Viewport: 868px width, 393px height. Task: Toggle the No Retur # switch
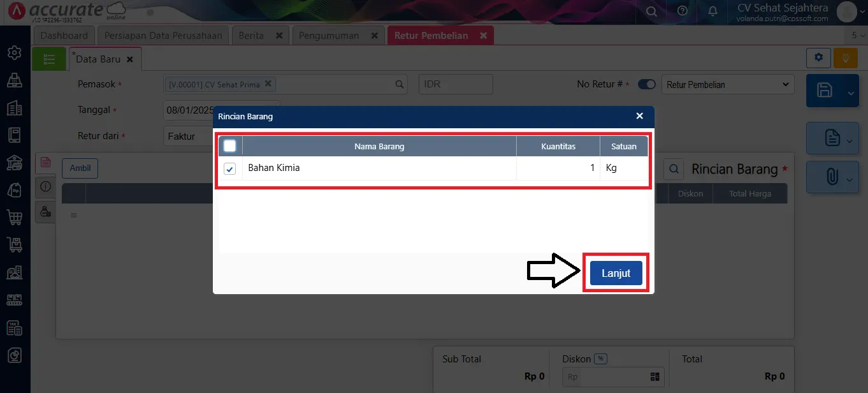tap(647, 84)
